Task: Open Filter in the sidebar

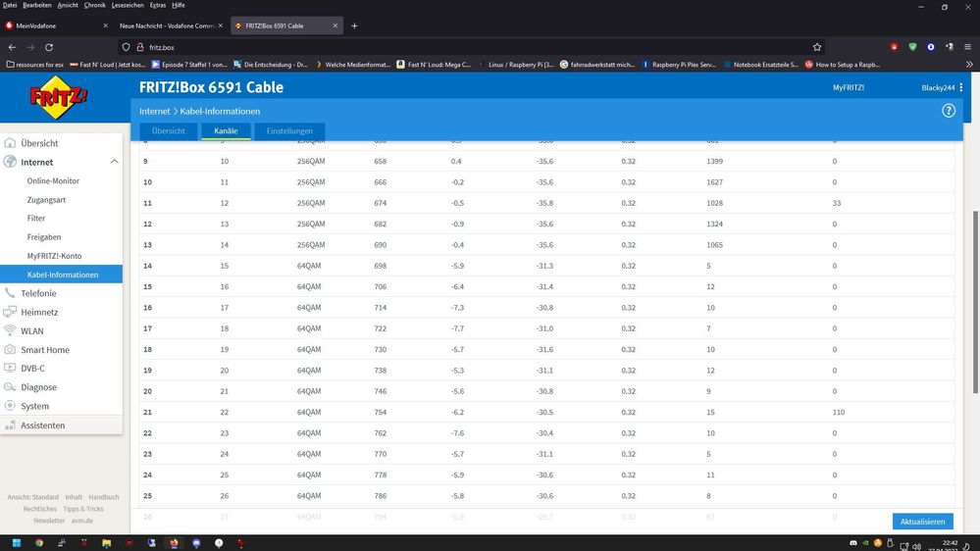Action: pyautogui.click(x=36, y=219)
